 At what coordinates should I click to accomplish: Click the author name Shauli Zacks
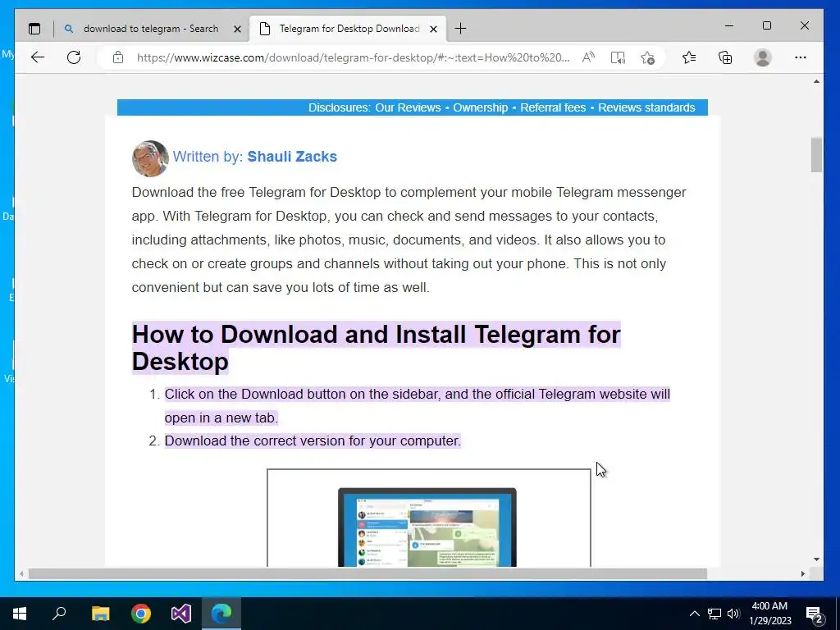pos(292,157)
